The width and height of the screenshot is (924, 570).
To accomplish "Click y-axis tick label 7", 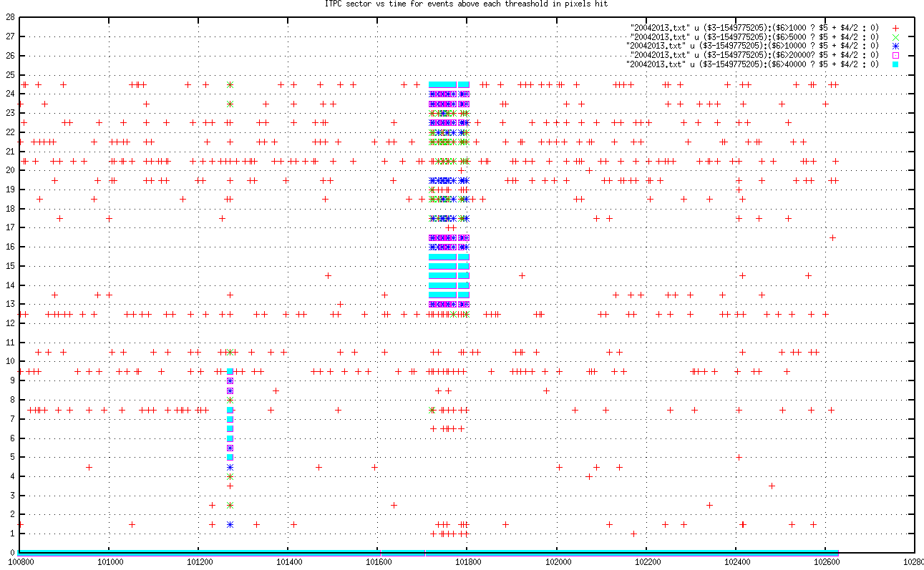I will click(x=12, y=419).
